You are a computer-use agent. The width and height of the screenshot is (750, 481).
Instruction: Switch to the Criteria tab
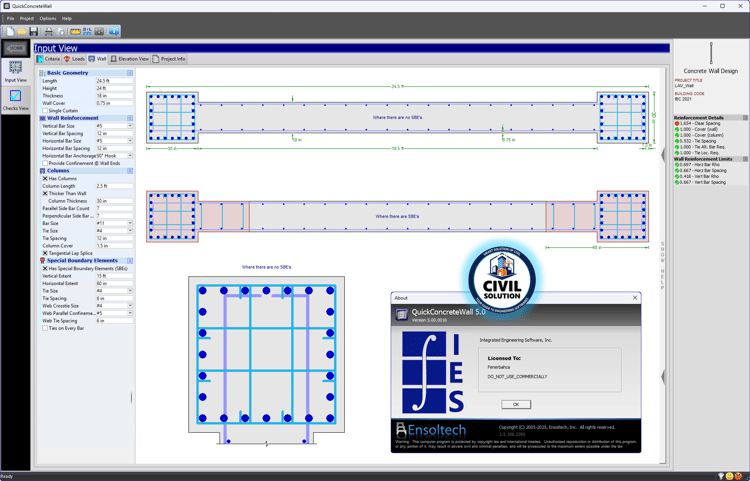tap(48, 59)
